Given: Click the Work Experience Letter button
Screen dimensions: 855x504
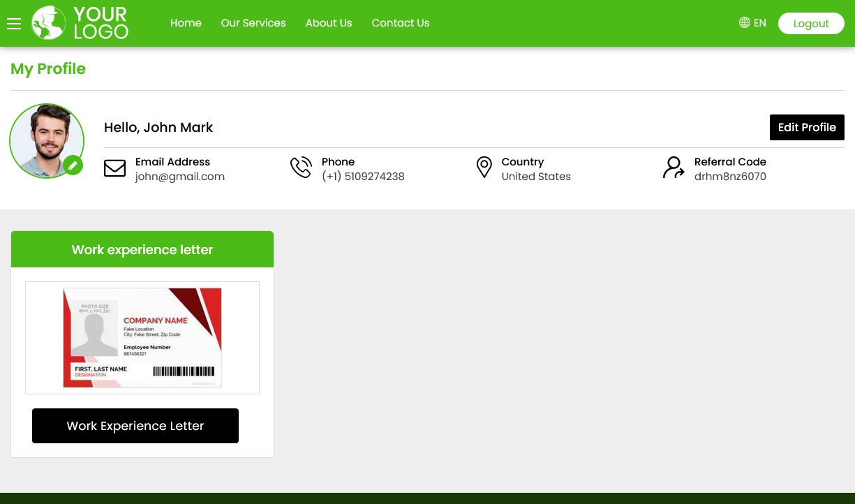Looking at the screenshot, I should click(135, 425).
